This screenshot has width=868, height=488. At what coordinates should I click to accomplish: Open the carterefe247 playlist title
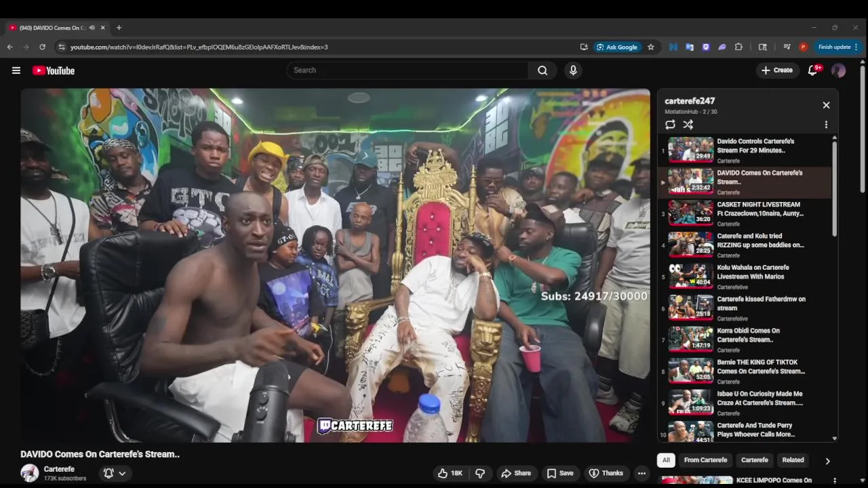pyautogui.click(x=690, y=101)
